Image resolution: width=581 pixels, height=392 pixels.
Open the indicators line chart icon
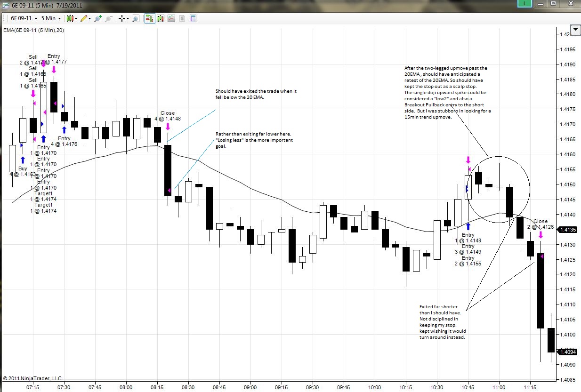[x=171, y=18]
